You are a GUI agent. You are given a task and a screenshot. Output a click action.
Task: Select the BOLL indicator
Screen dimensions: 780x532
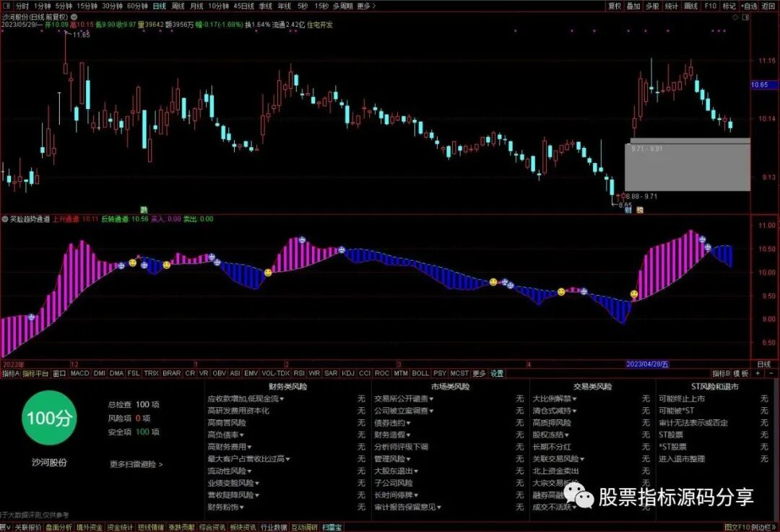pyautogui.click(x=420, y=373)
